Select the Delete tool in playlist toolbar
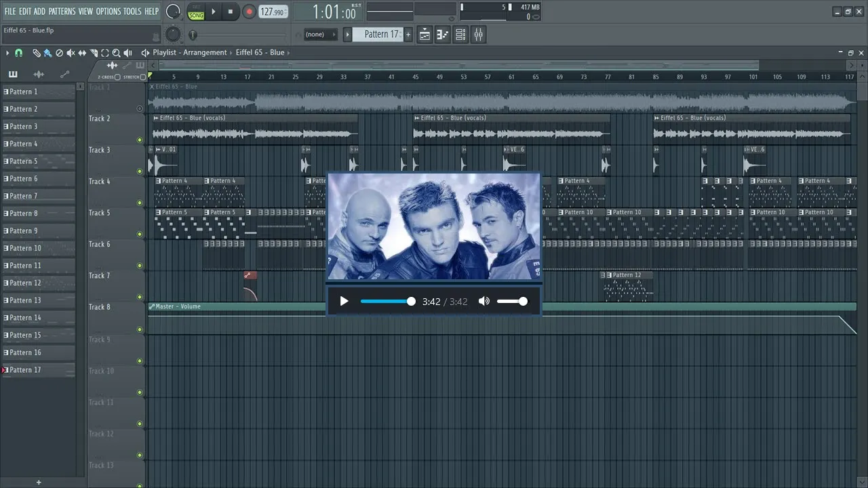868x488 pixels. tap(59, 53)
